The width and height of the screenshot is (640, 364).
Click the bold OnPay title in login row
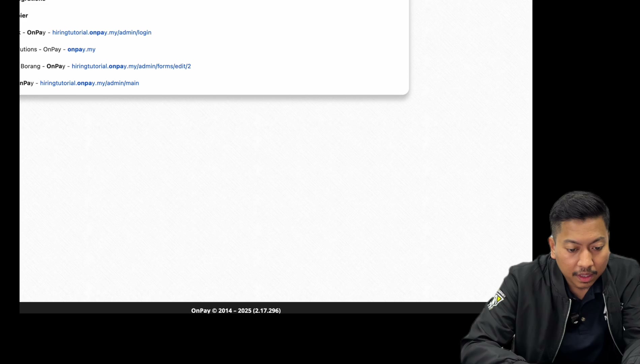coord(36,33)
